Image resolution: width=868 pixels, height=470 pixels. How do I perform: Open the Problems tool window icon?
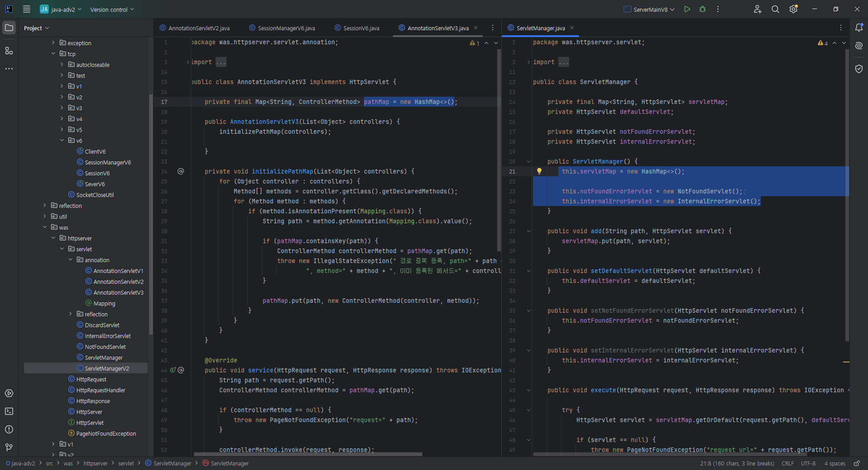click(x=9, y=429)
